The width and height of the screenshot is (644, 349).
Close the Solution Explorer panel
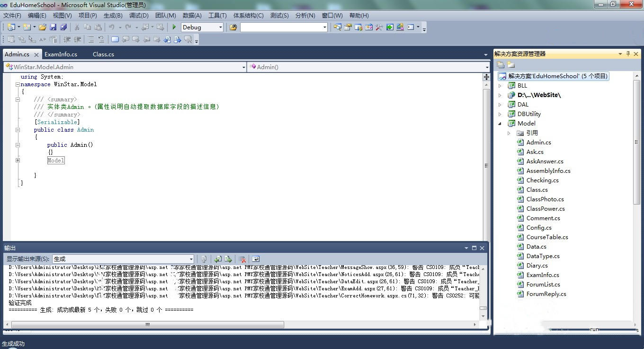(636, 54)
